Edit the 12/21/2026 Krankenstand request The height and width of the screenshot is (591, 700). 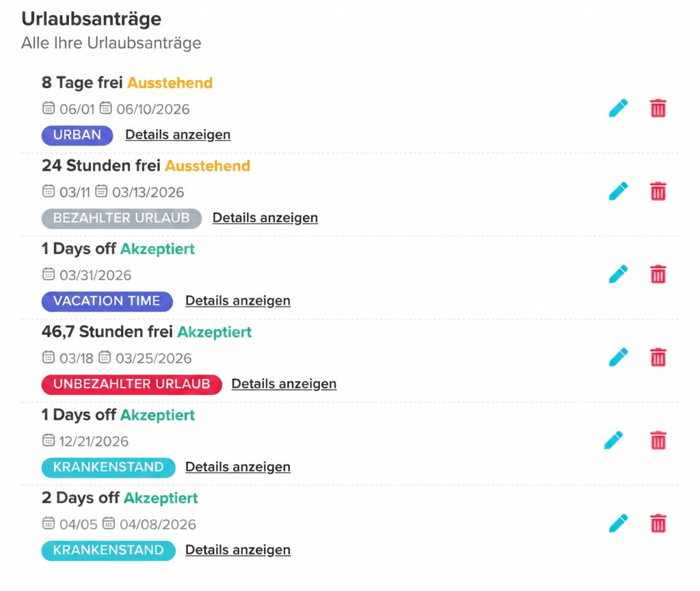(614, 441)
